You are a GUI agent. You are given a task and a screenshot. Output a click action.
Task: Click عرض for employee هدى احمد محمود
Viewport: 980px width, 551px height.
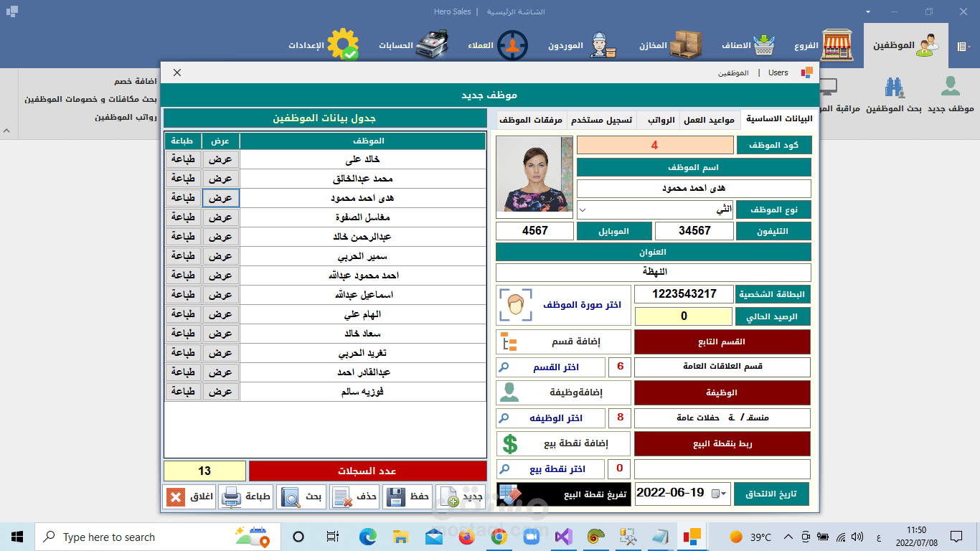(x=220, y=197)
